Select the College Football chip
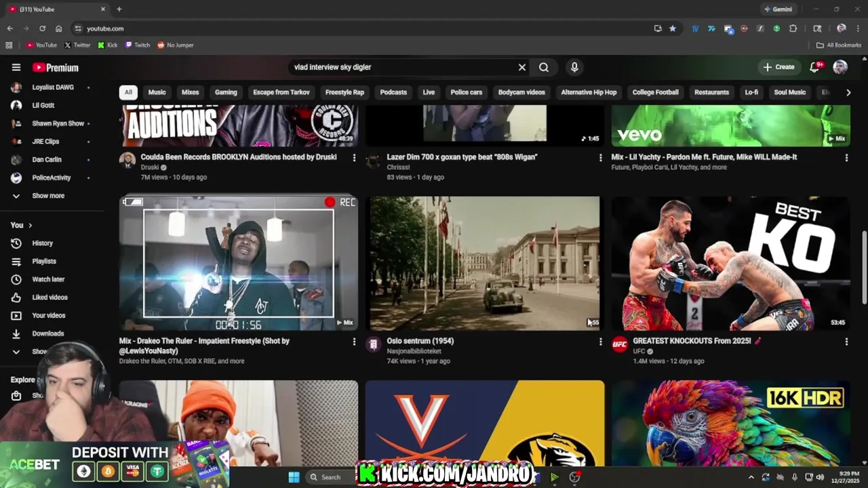Viewport: 868px width, 488px height. [x=655, y=92]
